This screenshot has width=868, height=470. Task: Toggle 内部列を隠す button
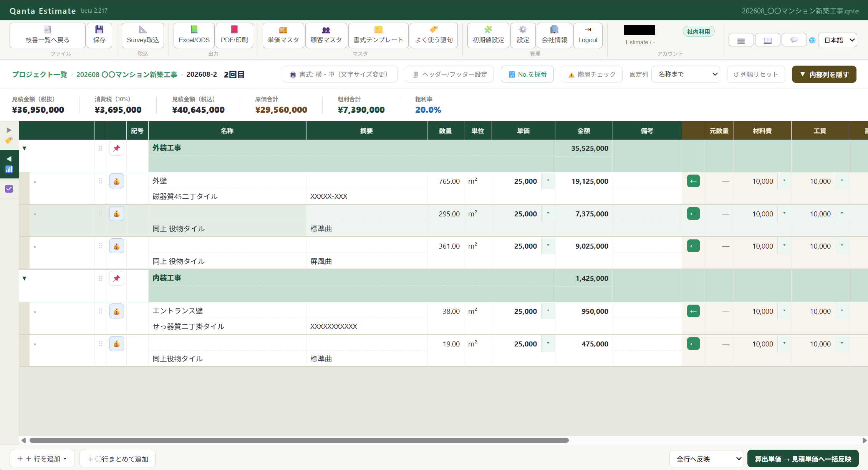click(x=824, y=74)
